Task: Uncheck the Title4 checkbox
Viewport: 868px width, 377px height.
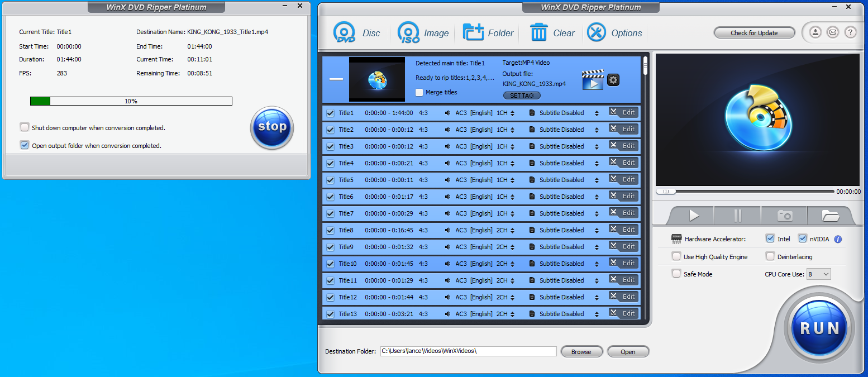Action: [x=330, y=163]
